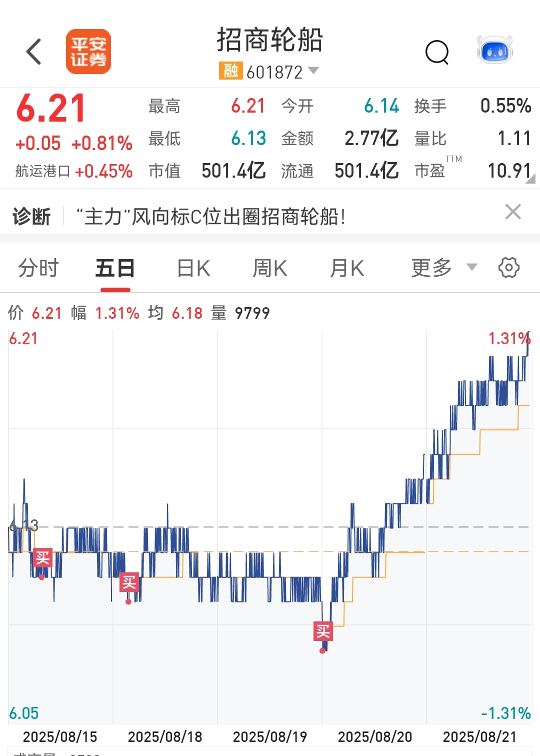540x756 pixels.
Task: Tap the chart 幅 value 1.31%
Action: (x=117, y=313)
